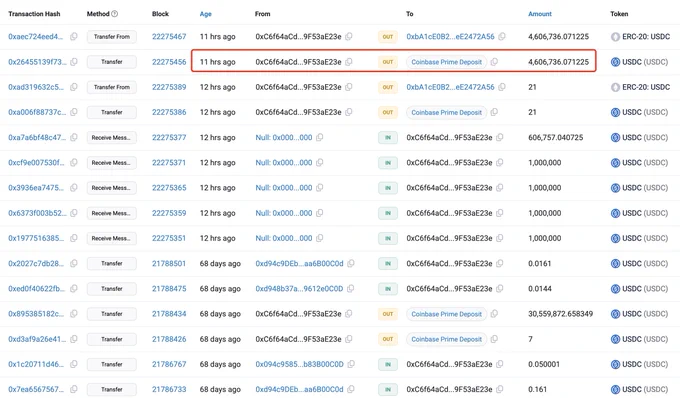This screenshot has width=680, height=398.
Task: Open block 21788501
Action: click(169, 263)
